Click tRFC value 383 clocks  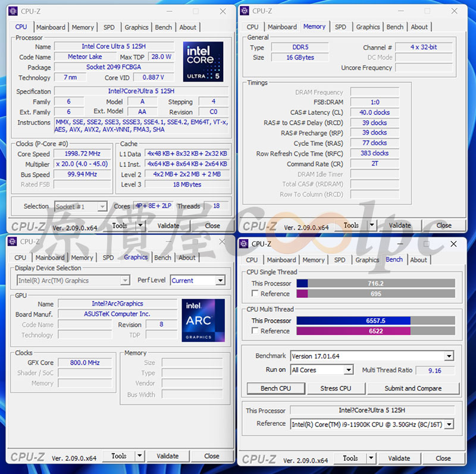375,153
